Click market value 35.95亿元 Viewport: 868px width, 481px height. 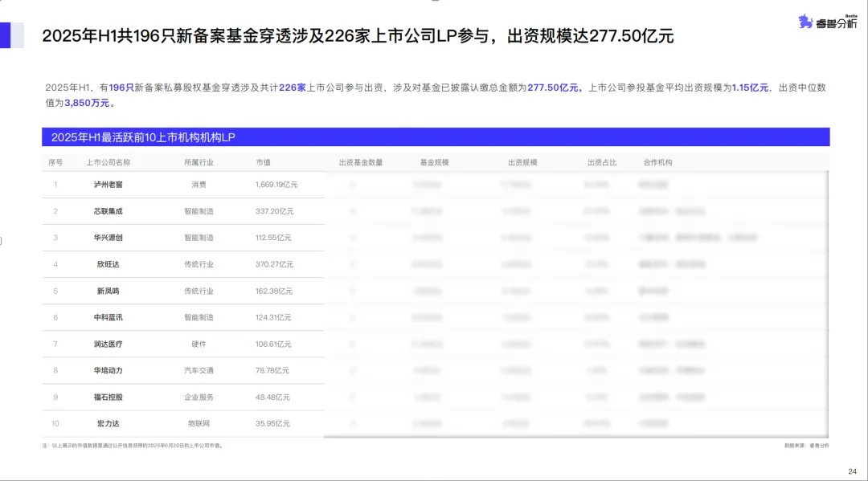coord(272,423)
